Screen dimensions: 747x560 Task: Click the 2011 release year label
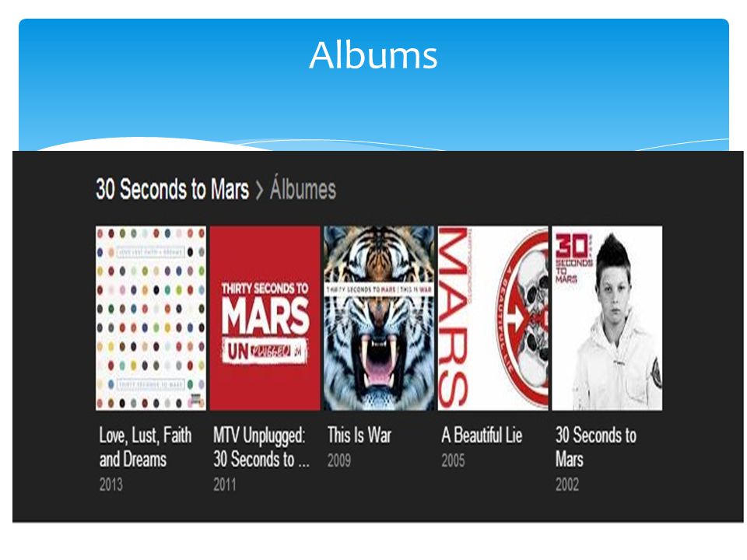click(225, 485)
